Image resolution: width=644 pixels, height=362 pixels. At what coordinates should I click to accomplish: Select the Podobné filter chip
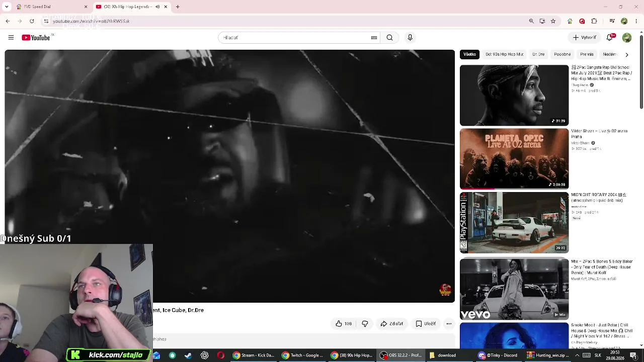click(x=562, y=54)
